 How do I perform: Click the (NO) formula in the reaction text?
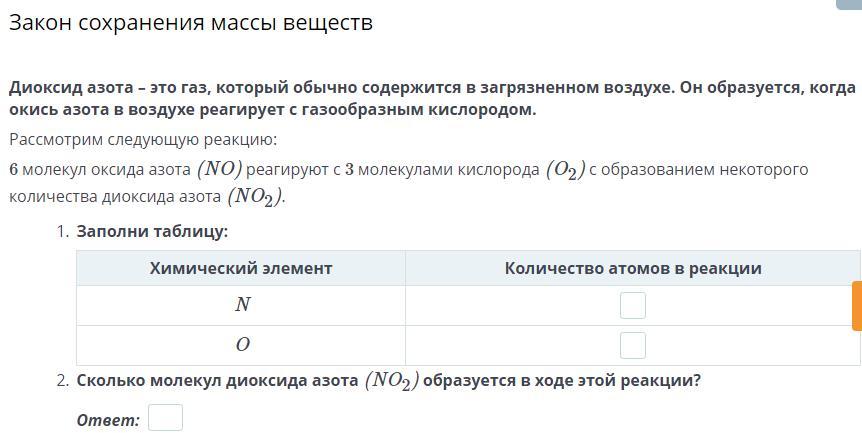click(219, 170)
